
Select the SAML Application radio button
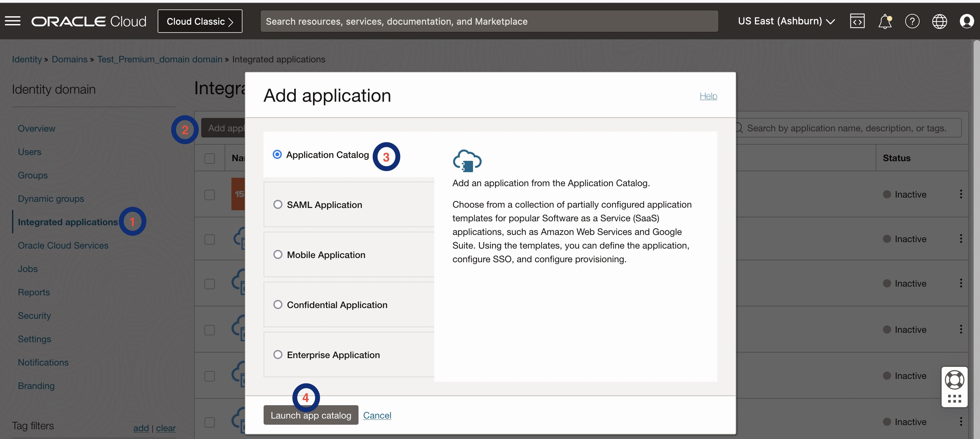click(x=278, y=205)
